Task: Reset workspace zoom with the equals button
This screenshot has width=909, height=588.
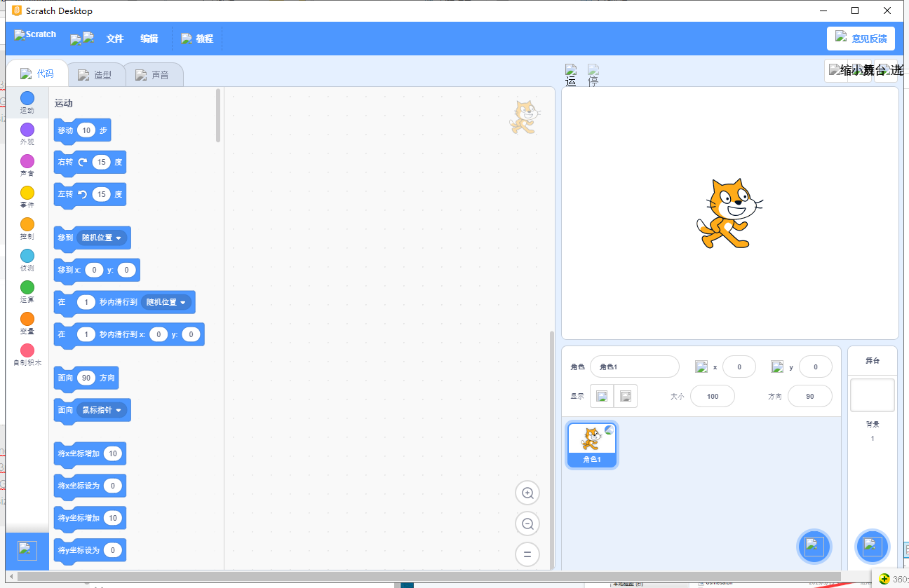Action: point(527,554)
